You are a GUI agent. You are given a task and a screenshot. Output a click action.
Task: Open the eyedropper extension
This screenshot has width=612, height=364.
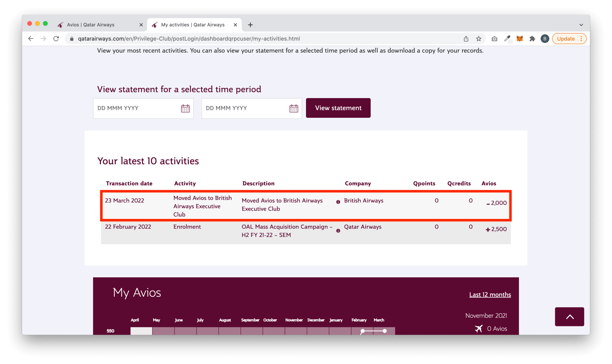pyautogui.click(x=507, y=38)
